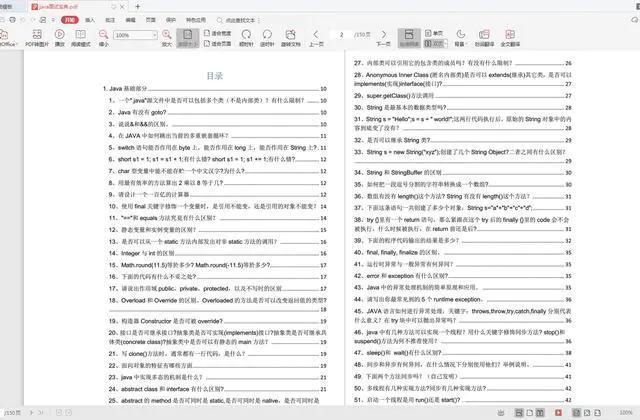The width and height of the screenshot is (640, 420).
Task: Go to the previous page
Action: [316, 38]
